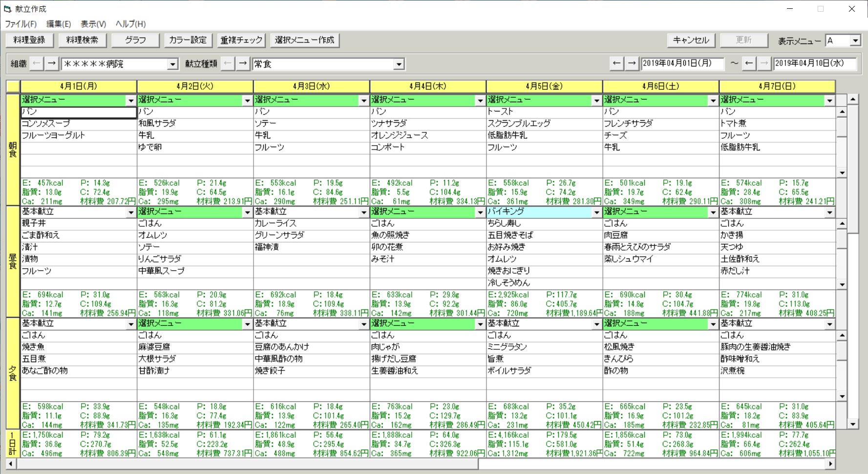
Task: Click the キャンセル button
Action: tap(691, 40)
